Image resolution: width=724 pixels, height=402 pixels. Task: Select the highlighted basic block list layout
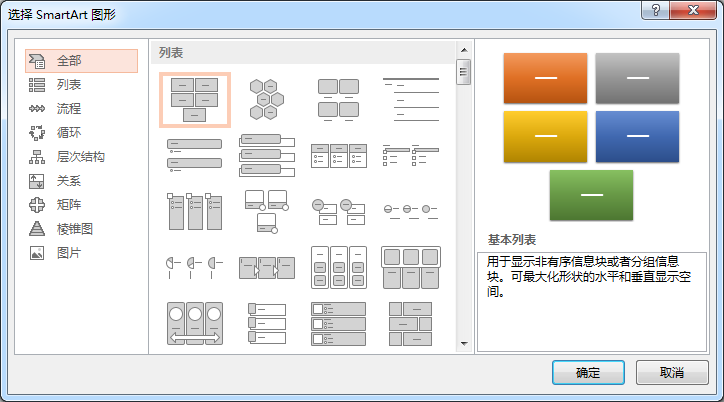point(195,100)
